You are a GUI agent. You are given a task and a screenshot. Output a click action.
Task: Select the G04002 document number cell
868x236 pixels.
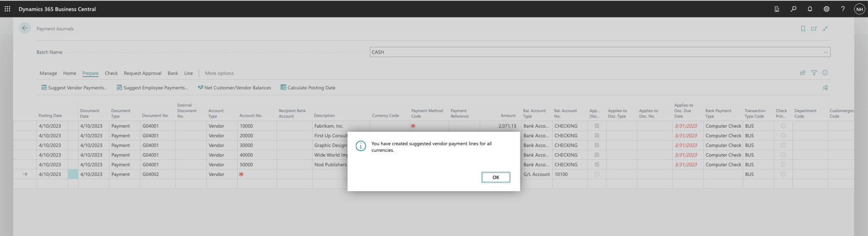158,174
